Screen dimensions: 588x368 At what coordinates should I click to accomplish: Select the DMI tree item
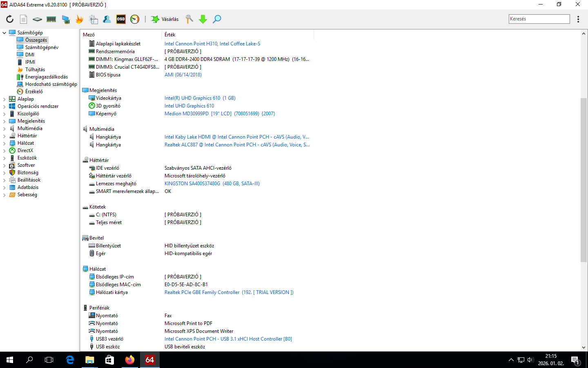[29, 55]
